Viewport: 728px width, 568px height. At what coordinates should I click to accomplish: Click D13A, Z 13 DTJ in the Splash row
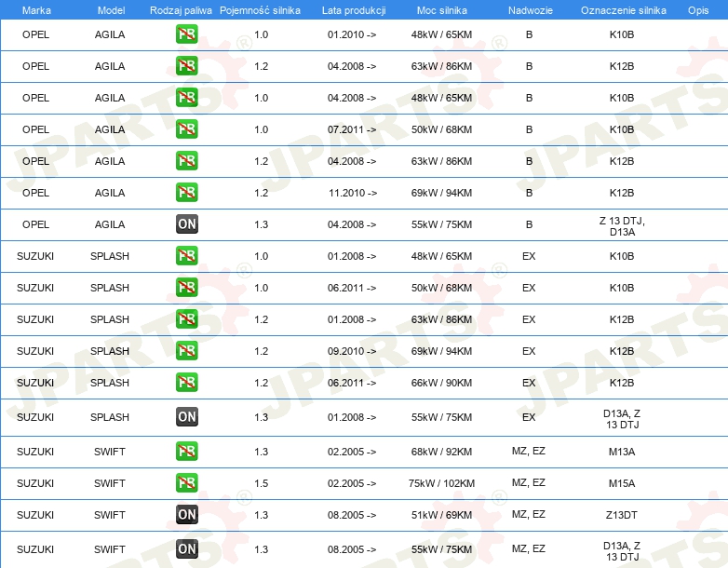tap(622, 419)
